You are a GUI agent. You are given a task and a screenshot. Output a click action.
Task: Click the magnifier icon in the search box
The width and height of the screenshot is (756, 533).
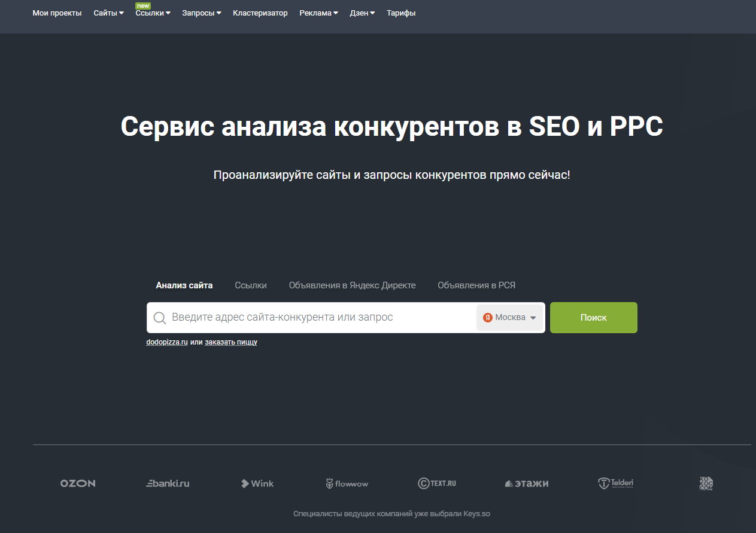(159, 318)
